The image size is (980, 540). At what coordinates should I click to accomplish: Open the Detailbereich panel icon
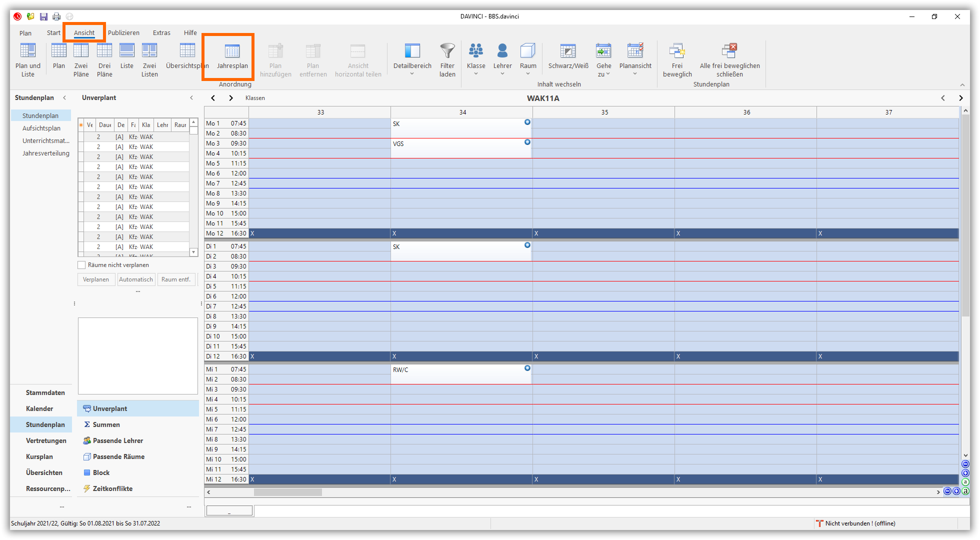pyautogui.click(x=412, y=51)
